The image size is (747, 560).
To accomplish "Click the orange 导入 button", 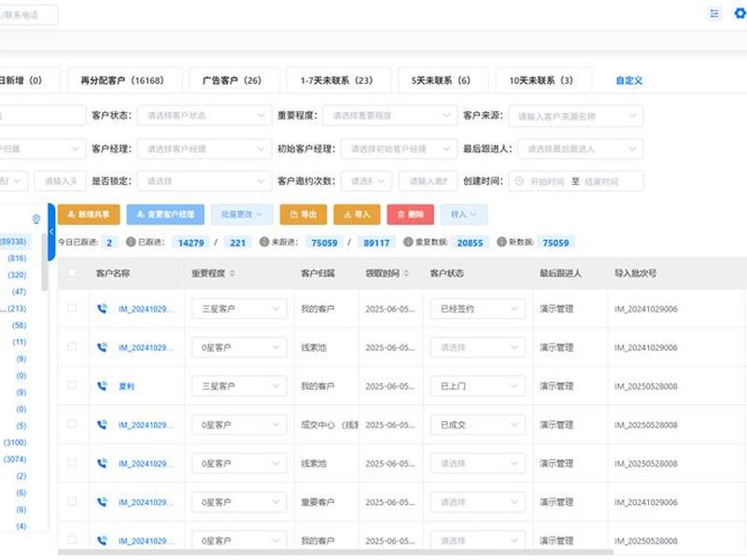I will coord(357,215).
